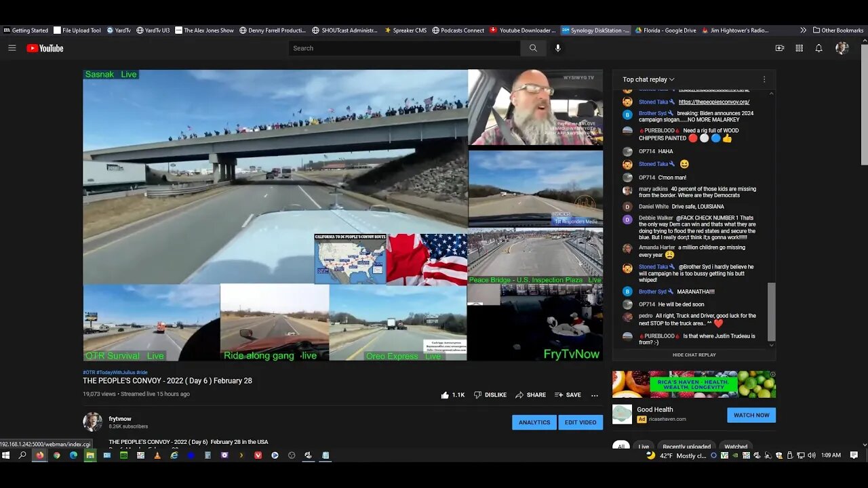Viewport: 868px width, 488px height.
Task: Open the Create video camera icon
Action: 780,48
